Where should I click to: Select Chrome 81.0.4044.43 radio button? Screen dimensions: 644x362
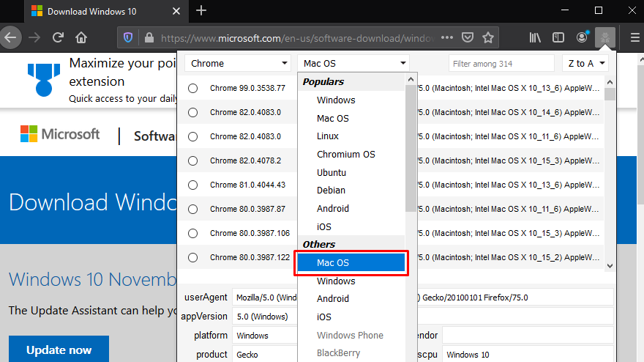pos(192,185)
